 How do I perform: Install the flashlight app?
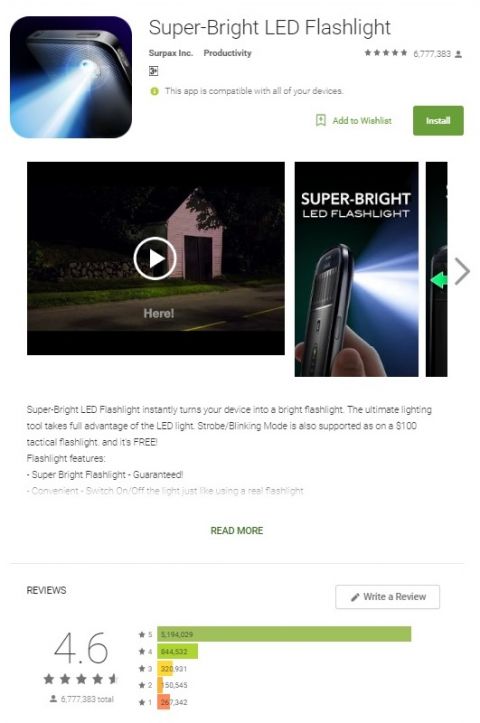coord(438,121)
